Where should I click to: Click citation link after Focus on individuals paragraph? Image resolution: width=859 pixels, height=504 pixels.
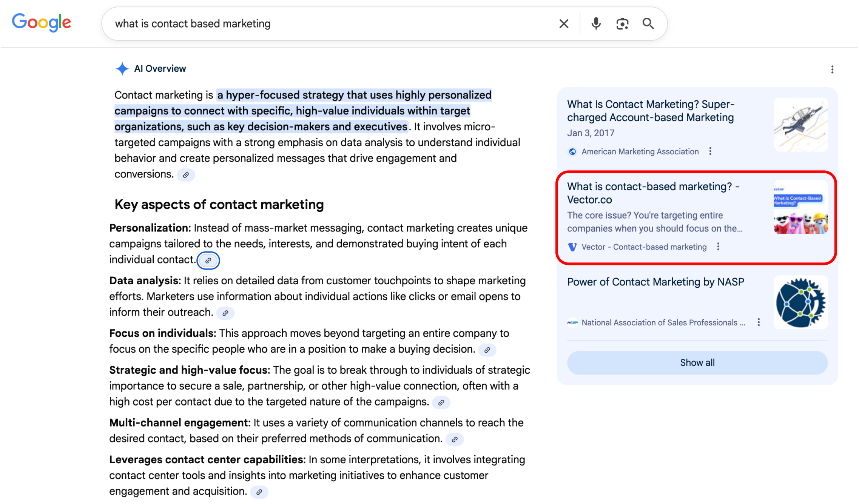click(x=487, y=350)
